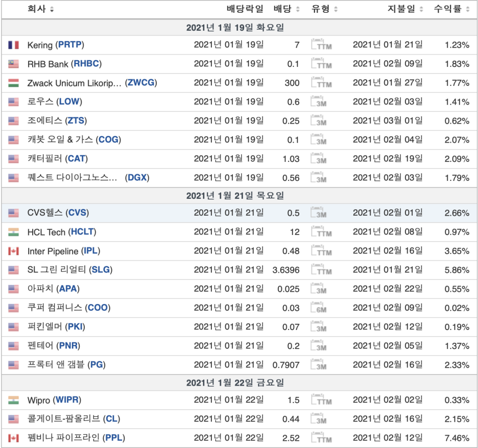Open the PRTP ticker link

point(70,45)
